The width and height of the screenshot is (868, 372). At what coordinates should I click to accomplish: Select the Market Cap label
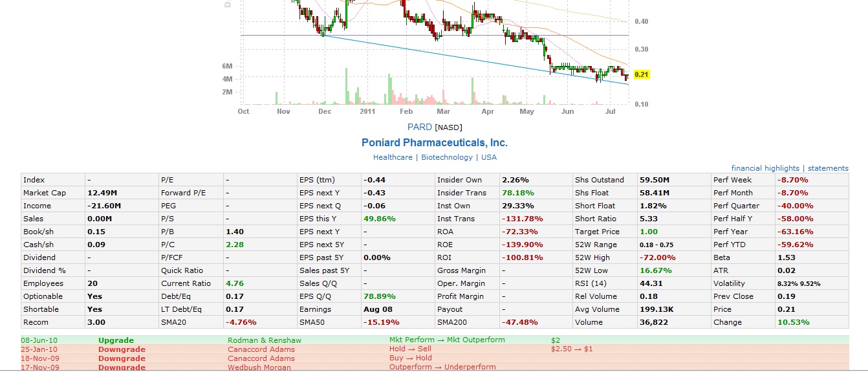coord(45,193)
